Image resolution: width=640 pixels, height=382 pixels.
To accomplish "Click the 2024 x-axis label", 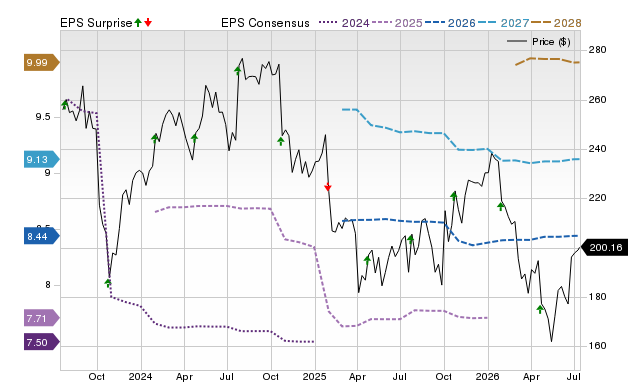I will point(140,376).
